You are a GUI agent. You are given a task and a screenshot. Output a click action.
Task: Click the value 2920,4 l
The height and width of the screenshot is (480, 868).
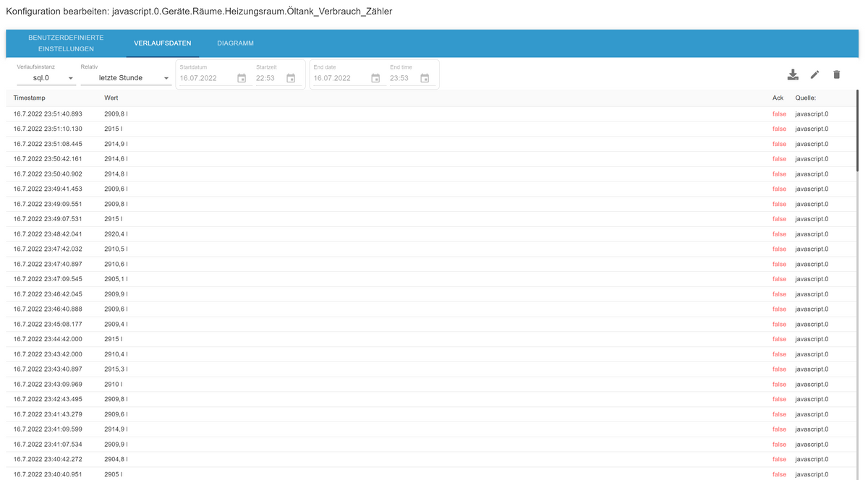(x=116, y=234)
